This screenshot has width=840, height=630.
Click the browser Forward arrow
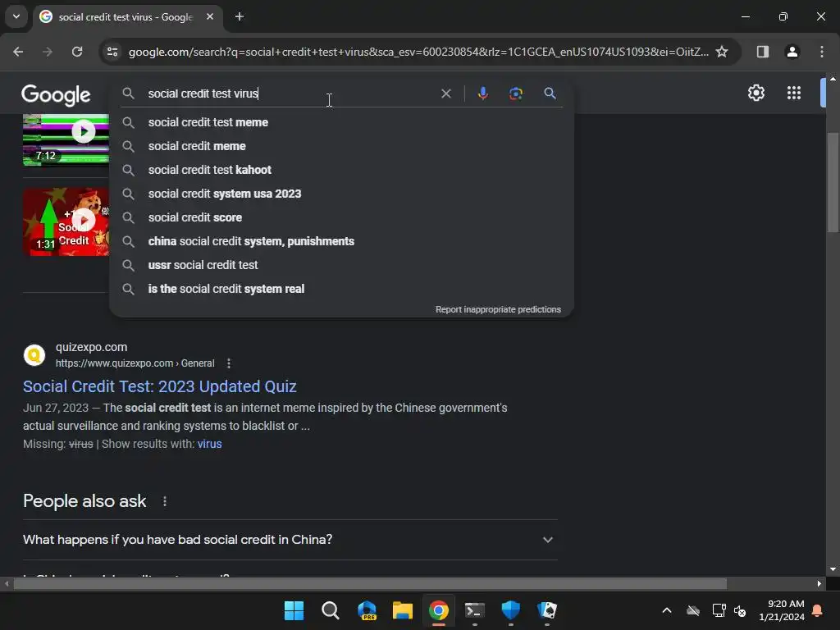coord(48,52)
